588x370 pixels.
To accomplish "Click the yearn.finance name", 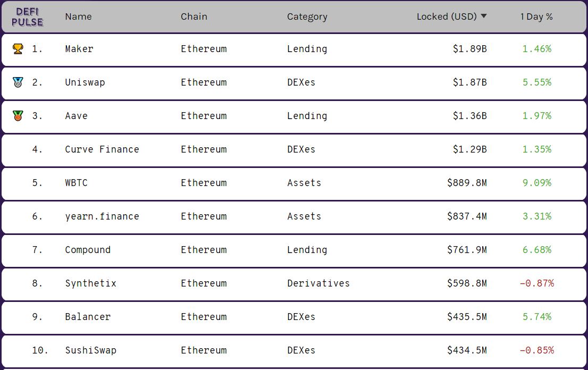I will (102, 216).
